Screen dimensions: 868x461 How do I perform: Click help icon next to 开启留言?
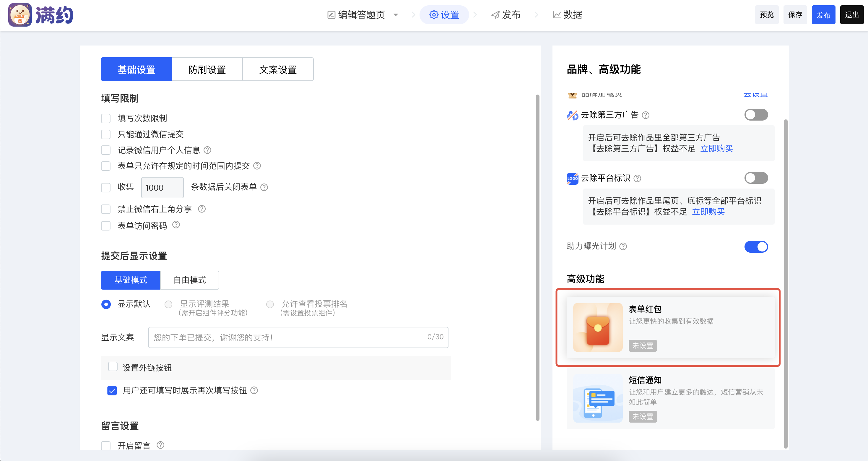(x=160, y=445)
